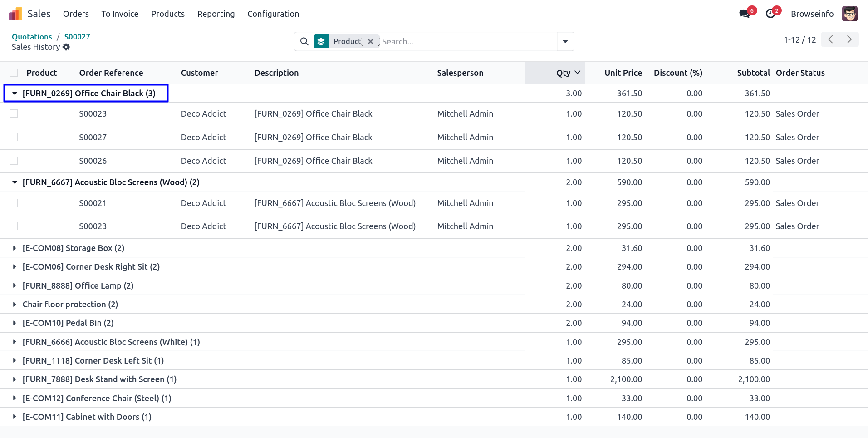
Task: Collapse the Office Chair Black group
Action: pyautogui.click(x=15, y=94)
